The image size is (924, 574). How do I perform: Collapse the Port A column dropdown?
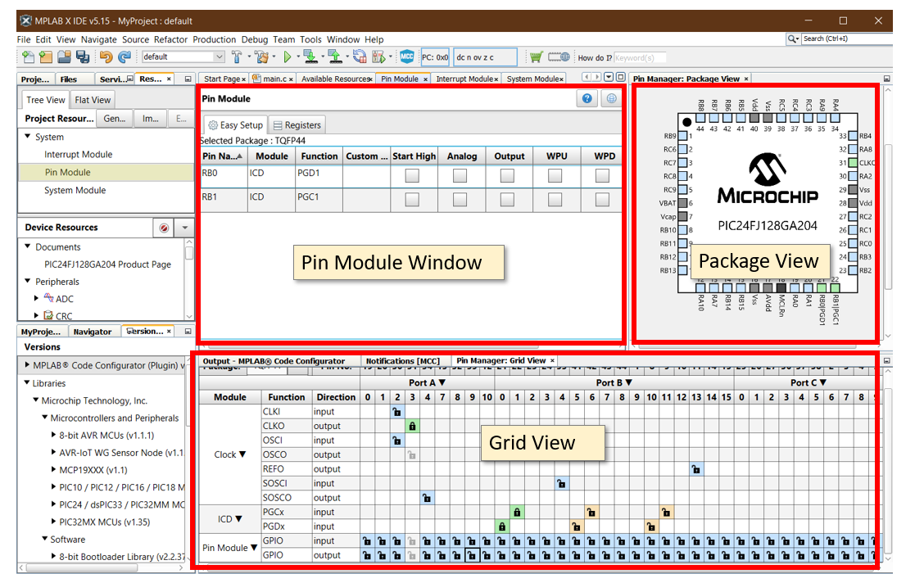coord(442,383)
